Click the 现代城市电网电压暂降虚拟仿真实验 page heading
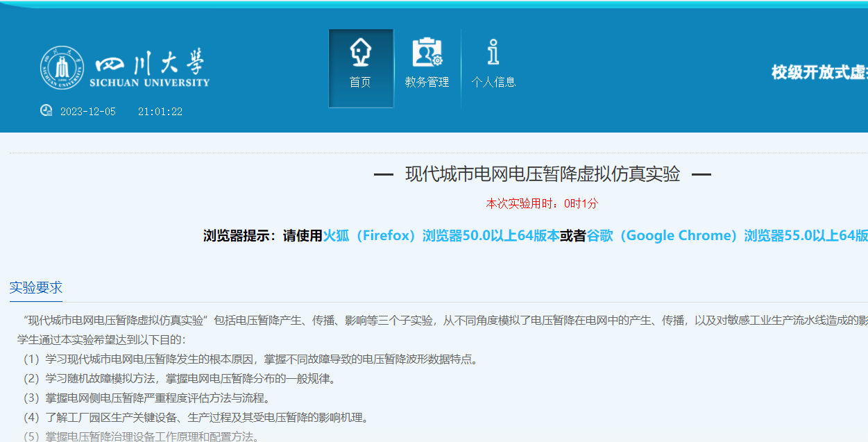The height and width of the screenshot is (442, 868). pyautogui.click(x=542, y=174)
